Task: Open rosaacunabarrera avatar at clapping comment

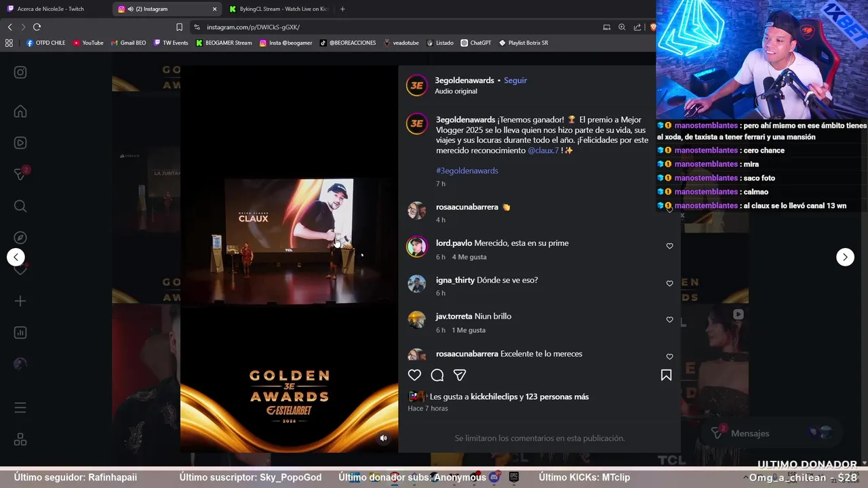Action: click(416, 210)
